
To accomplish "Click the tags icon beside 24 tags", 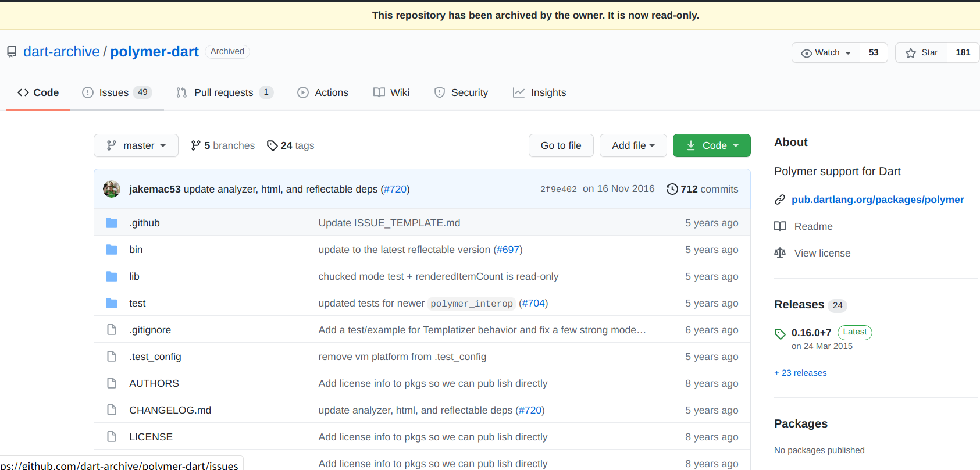I will [272, 145].
